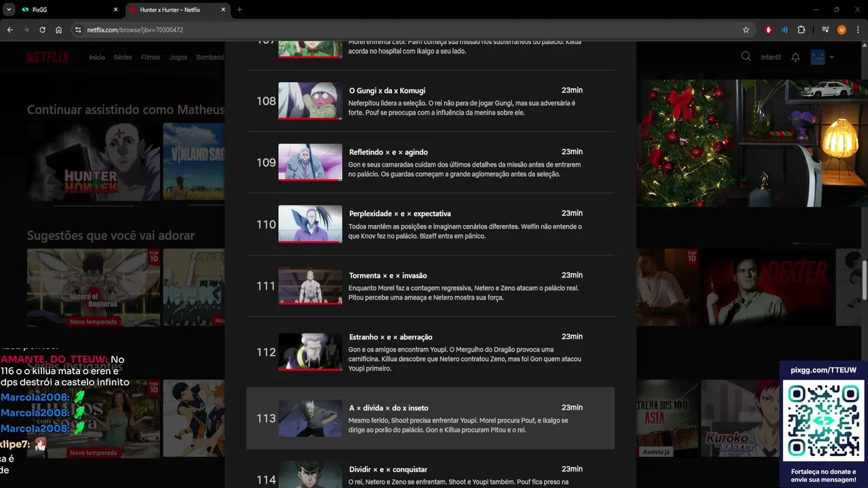Open the Infantil profile link
Screen dimensions: 868x488
(771, 58)
